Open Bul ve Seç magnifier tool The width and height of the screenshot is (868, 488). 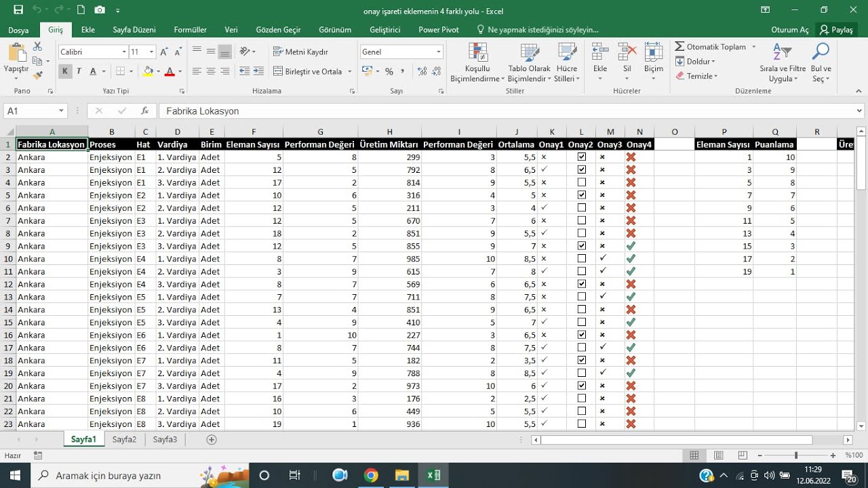coord(821,62)
